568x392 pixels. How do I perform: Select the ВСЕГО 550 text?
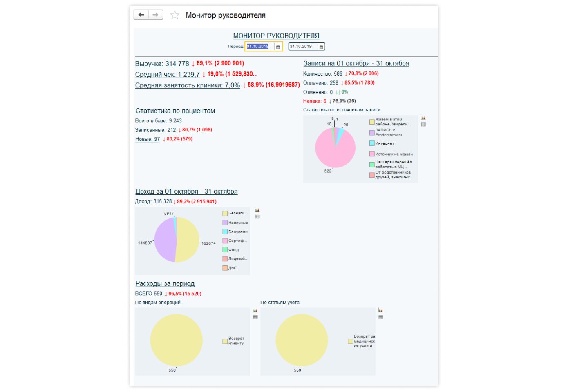[x=149, y=294]
